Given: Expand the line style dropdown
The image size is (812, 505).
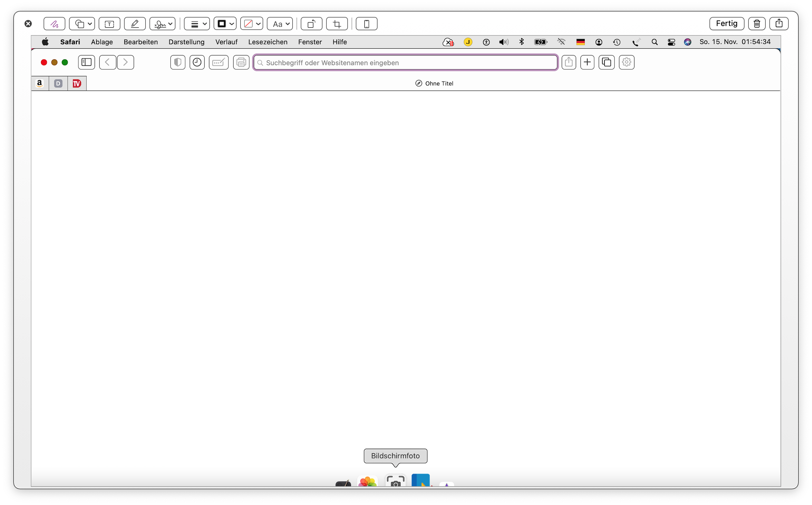Looking at the screenshot, I should [x=197, y=24].
